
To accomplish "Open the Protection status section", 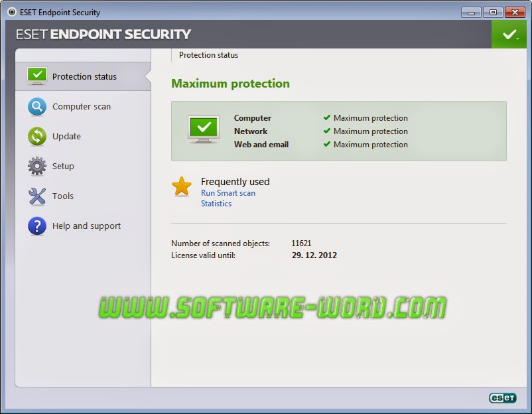I will (x=83, y=76).
